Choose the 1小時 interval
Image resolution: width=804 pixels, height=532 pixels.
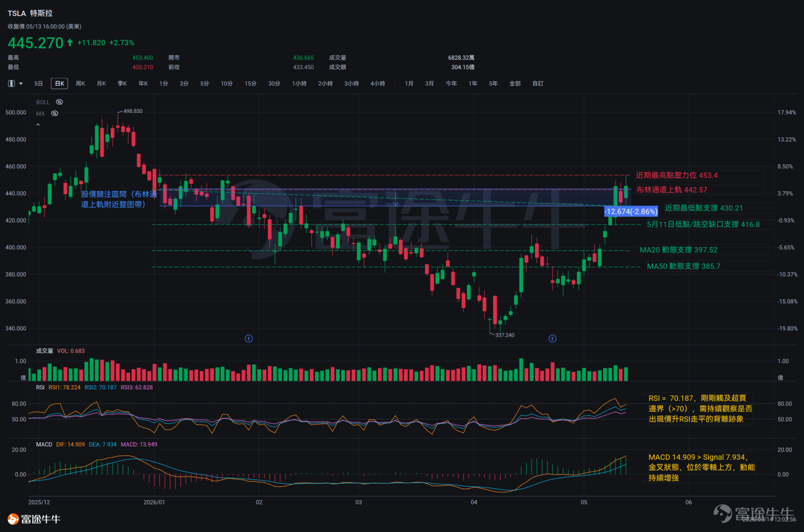coord(299,83)
